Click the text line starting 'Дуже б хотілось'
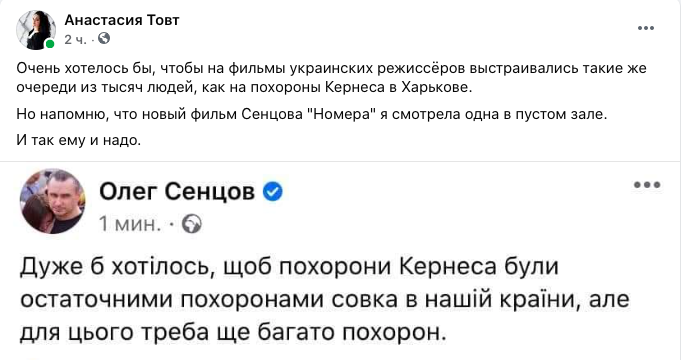681x360 pixels. [x=289, y=266]
